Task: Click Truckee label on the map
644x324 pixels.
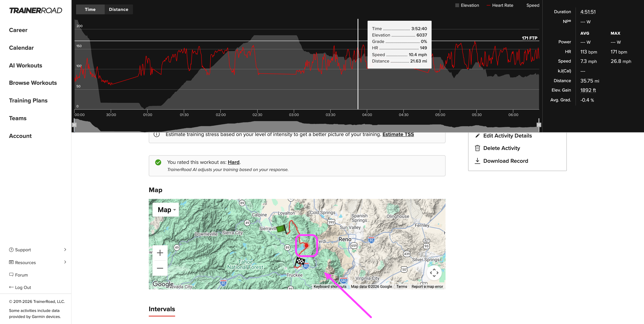Action: 294,275
